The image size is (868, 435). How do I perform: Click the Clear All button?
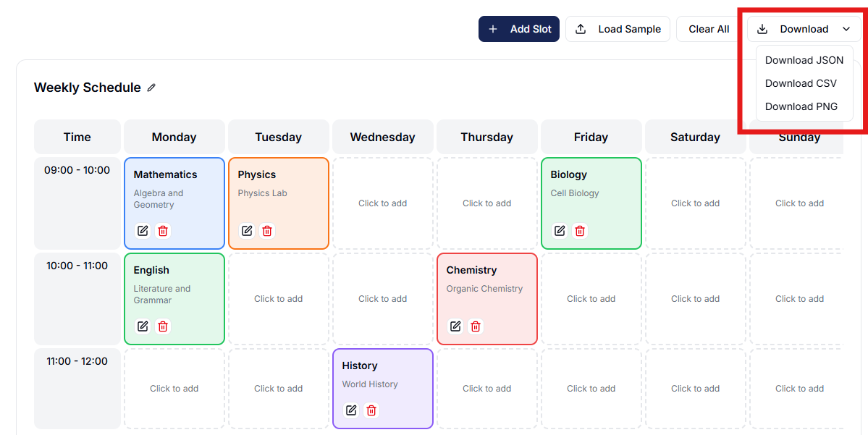pyautogui.click(x=709, y=29)
